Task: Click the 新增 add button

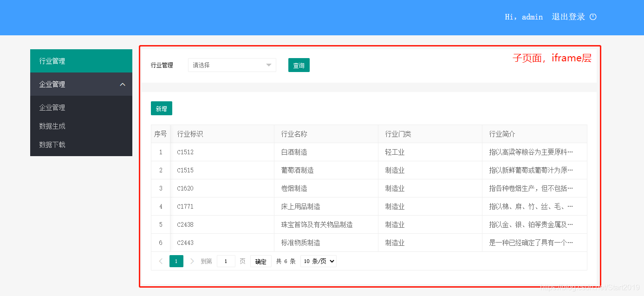Action: pyautogui.click(x=161, y=108)
